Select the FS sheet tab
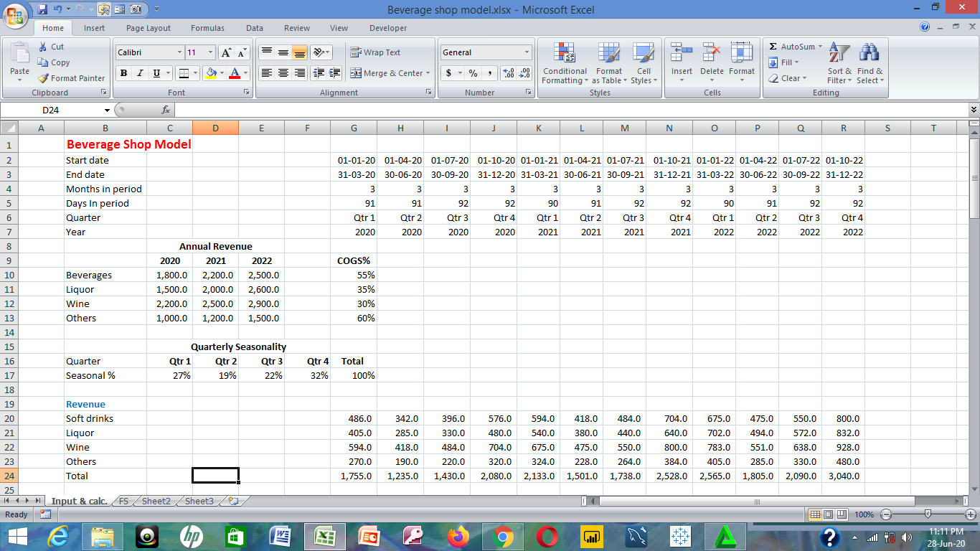The width and height of the screenshot is (980, 551). click(122, 501)
